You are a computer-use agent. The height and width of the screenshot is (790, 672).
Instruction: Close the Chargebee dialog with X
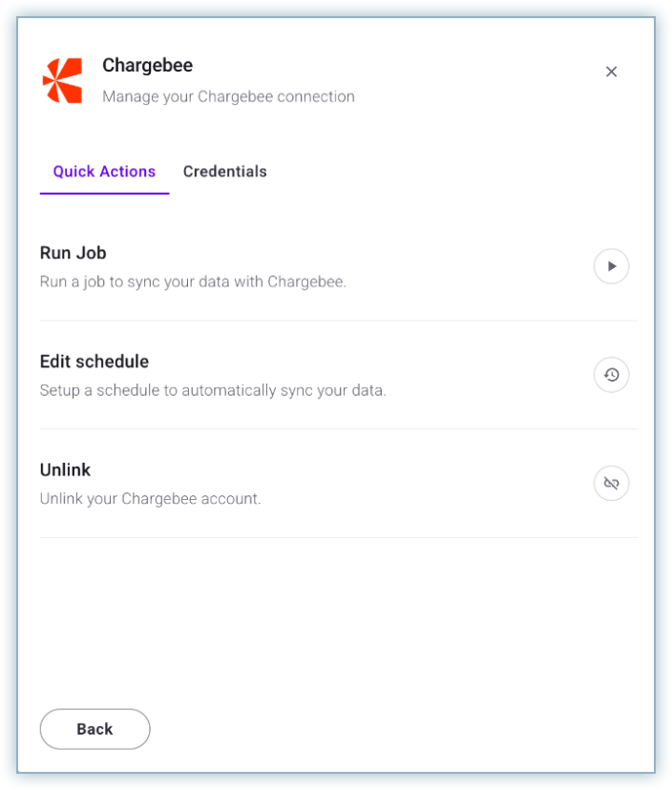pos(612,72)
